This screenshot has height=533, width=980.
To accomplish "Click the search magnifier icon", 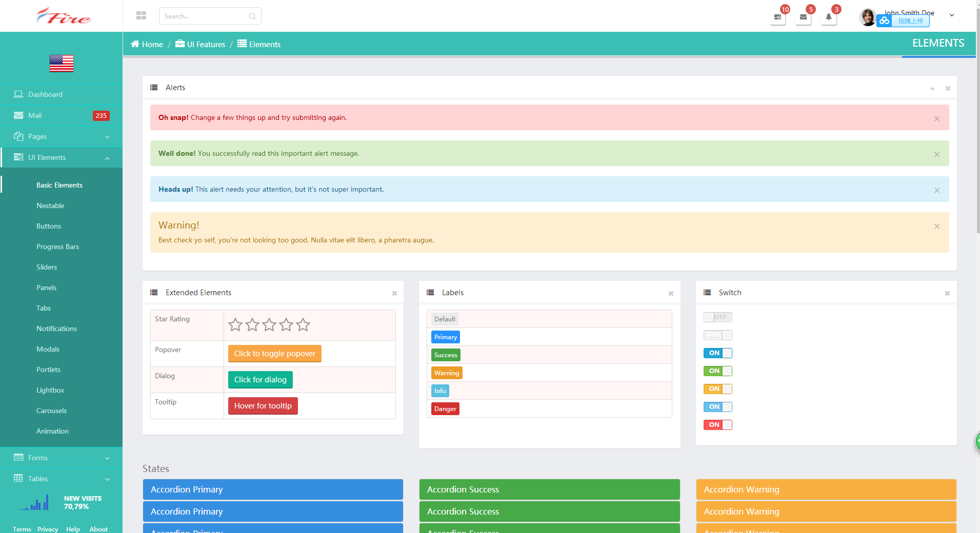I will (252, 16).
